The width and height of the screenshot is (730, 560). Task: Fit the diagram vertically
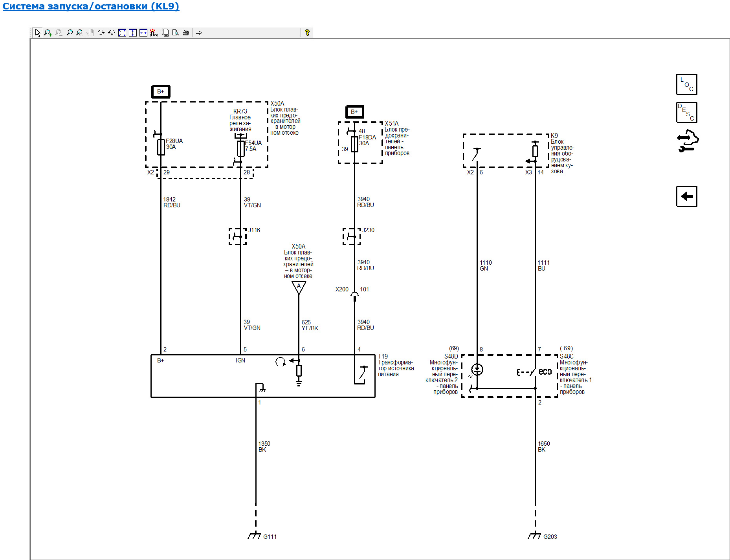click(133, 33)
